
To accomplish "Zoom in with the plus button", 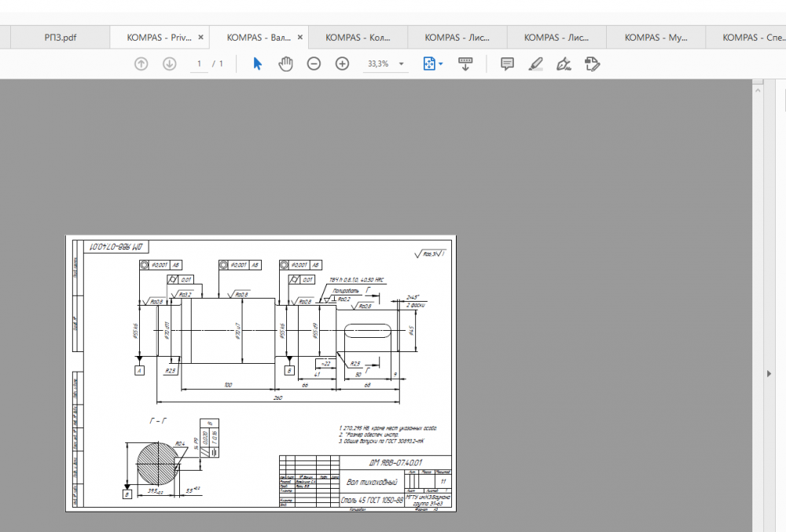I will pyautogui.click(x=342, y=64).
